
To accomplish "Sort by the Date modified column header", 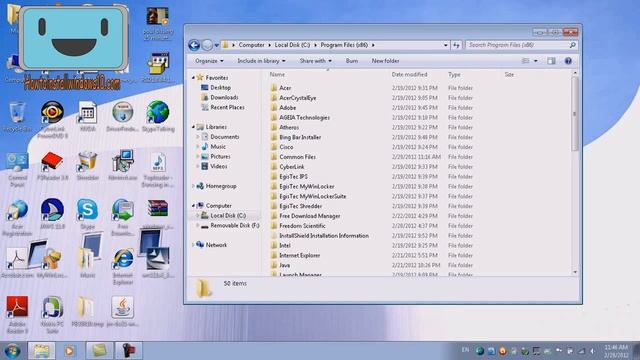I will (409, 75).
